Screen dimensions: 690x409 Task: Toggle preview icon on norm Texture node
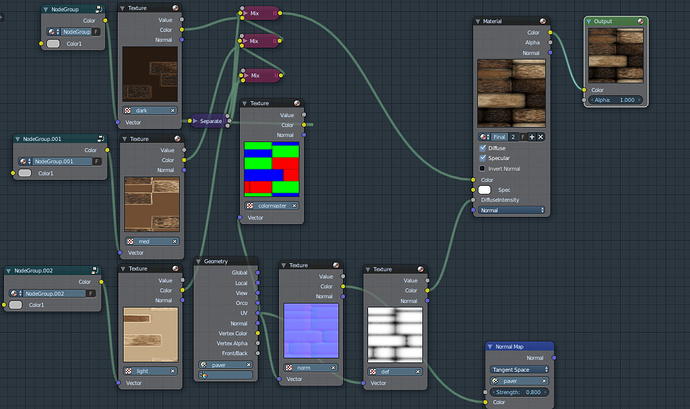[x=336, y=265]
